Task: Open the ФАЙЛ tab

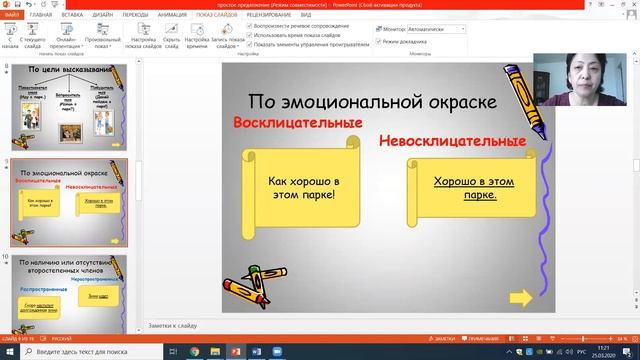Action: point(12,15)
